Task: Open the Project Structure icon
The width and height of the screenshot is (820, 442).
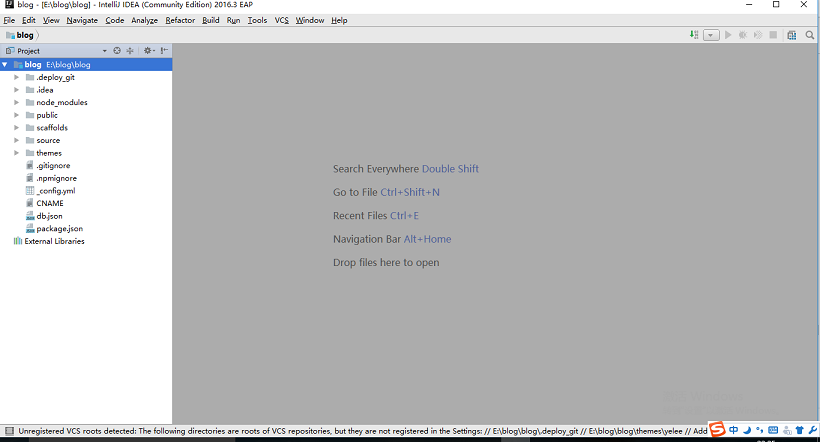Action: click(x=792, y=35)
